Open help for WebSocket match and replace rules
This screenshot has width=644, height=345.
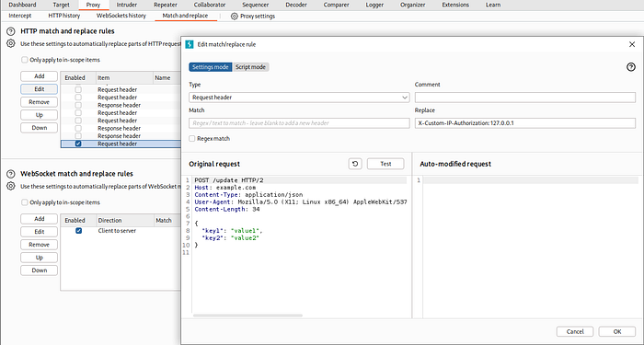[x=11, y=174]
